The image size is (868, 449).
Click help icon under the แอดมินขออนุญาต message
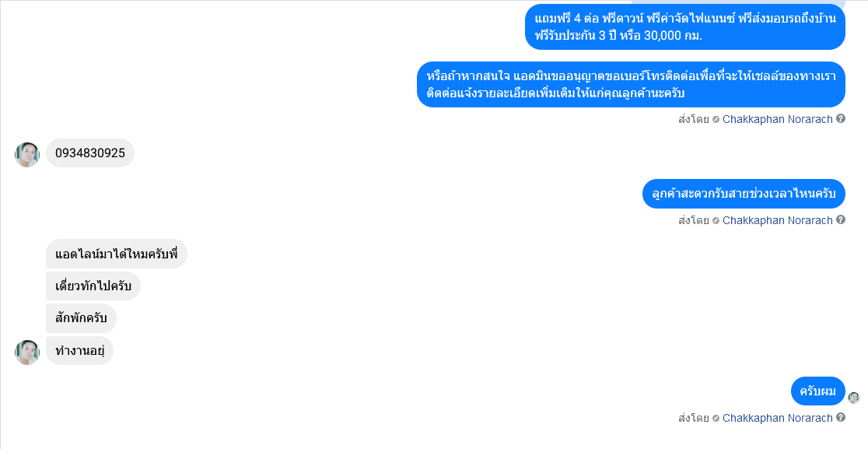[840, 118]
